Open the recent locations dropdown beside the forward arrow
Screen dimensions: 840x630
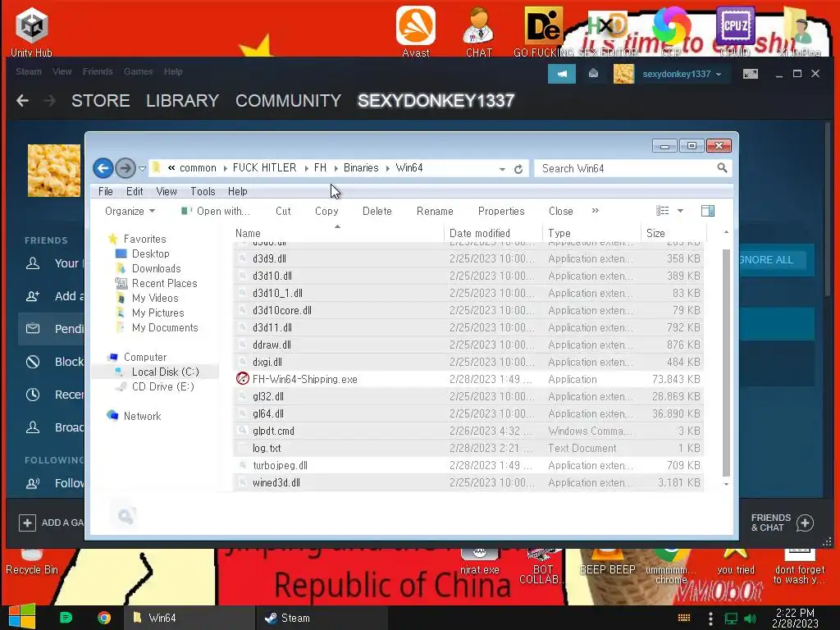[142, 169]
